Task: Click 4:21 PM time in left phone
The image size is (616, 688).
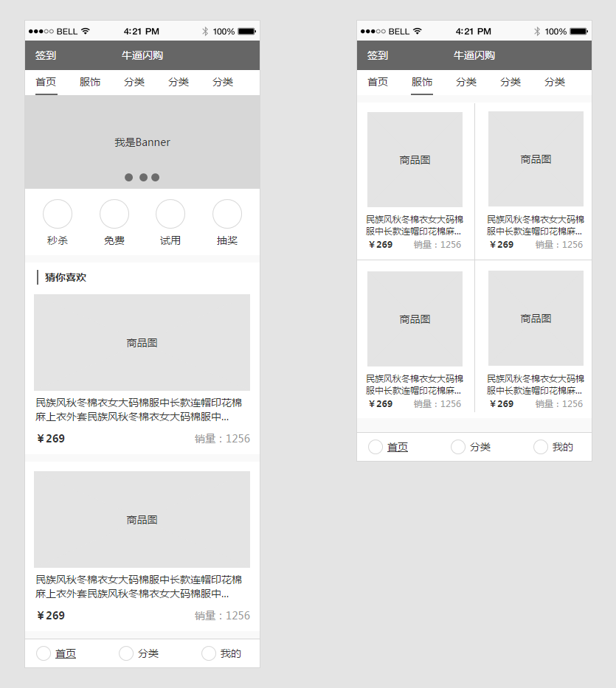Action: click(x=142, y=32)
